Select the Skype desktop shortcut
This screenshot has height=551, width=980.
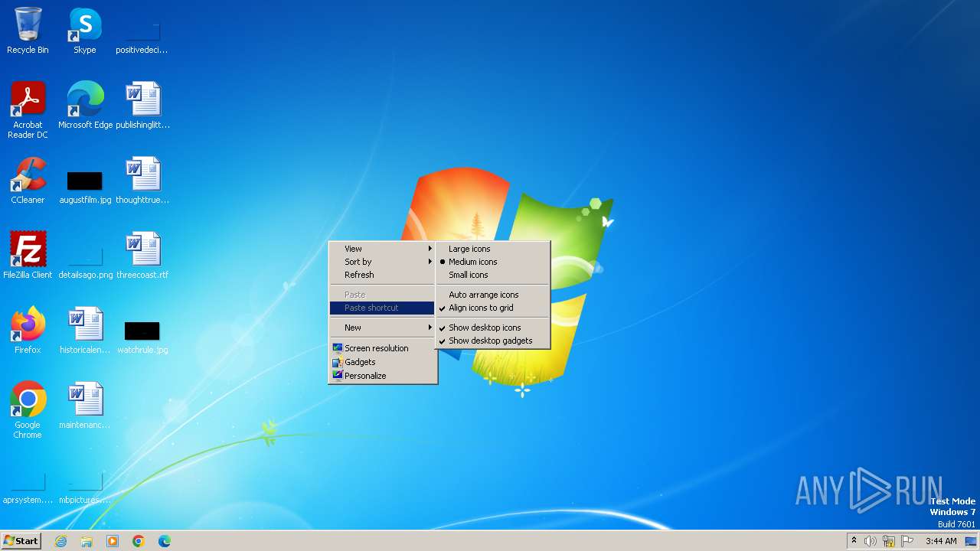tap(85, 31)
